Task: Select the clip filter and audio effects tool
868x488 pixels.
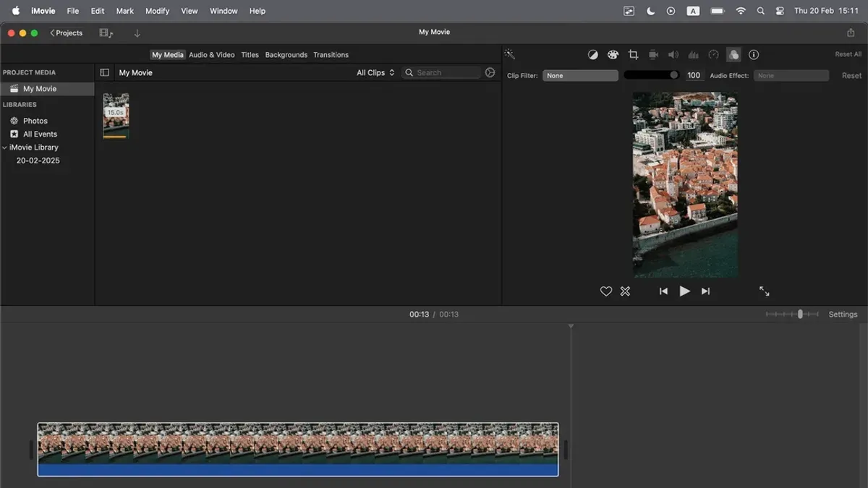Action: pyautogui.click(x=733, y=55)
